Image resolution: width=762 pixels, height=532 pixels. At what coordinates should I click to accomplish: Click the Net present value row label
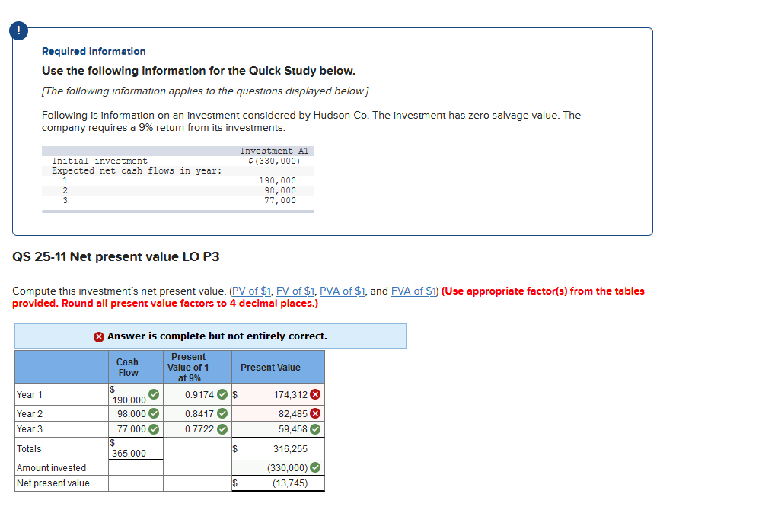tap(53, 483)
